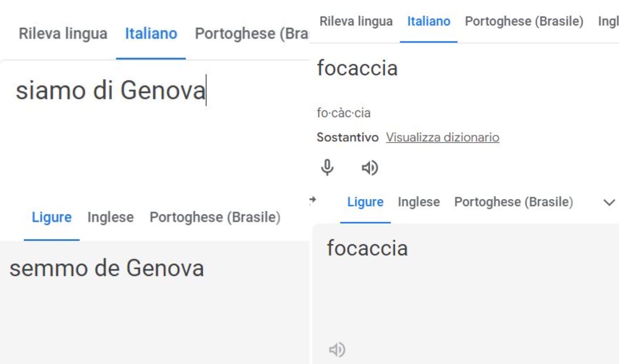The width and height of the screenshot is (619, 364).
Task: Click the siamo di Genova input text
Action: point(110,90)
